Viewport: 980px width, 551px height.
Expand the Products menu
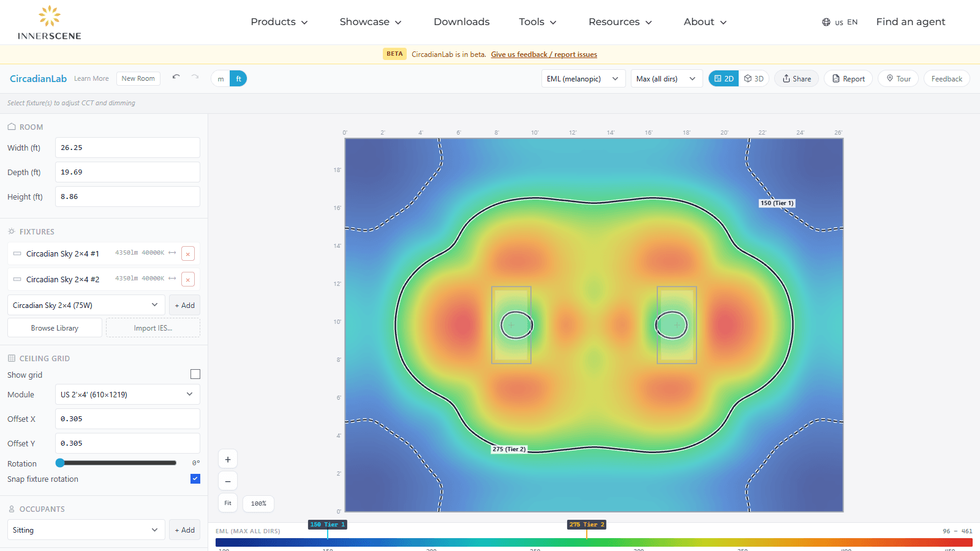pos(279,22)
